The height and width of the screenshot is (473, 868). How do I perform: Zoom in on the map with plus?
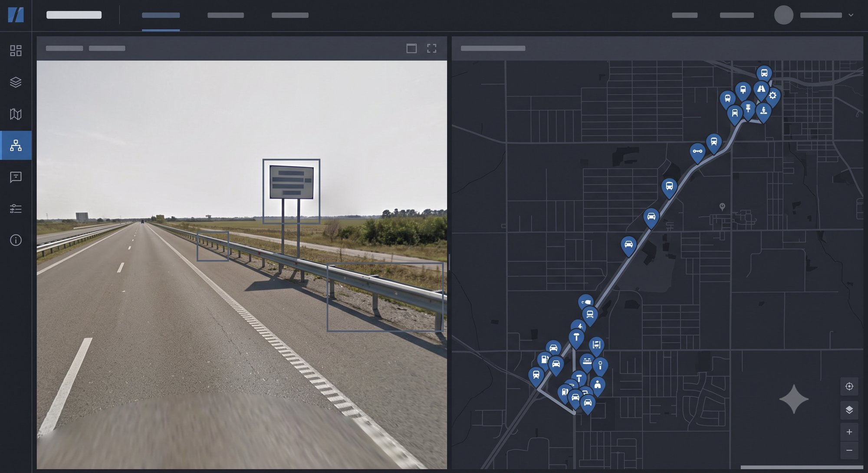[849, 432]
